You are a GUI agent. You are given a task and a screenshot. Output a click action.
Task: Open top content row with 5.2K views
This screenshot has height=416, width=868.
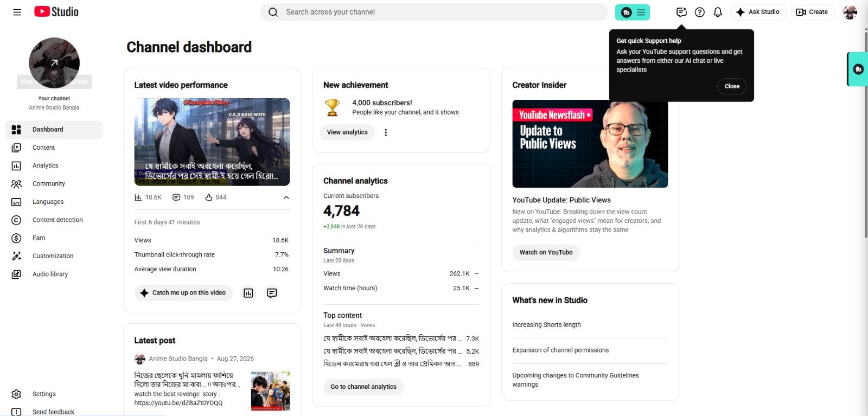401,351
